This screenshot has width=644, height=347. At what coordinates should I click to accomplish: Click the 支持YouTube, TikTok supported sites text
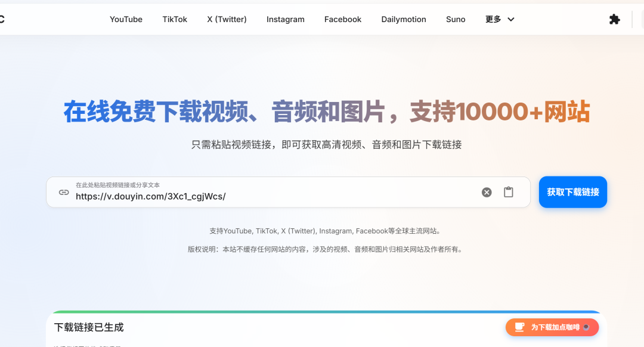pos(326,231)
